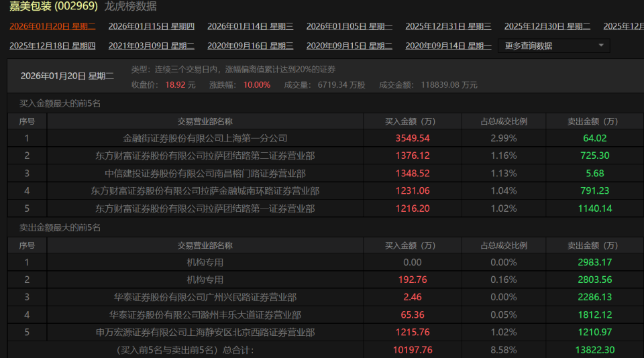The height and width of the screenshot is (358, 644).
Task: Click the total ratio 8.58%
Action: [504, 350]
